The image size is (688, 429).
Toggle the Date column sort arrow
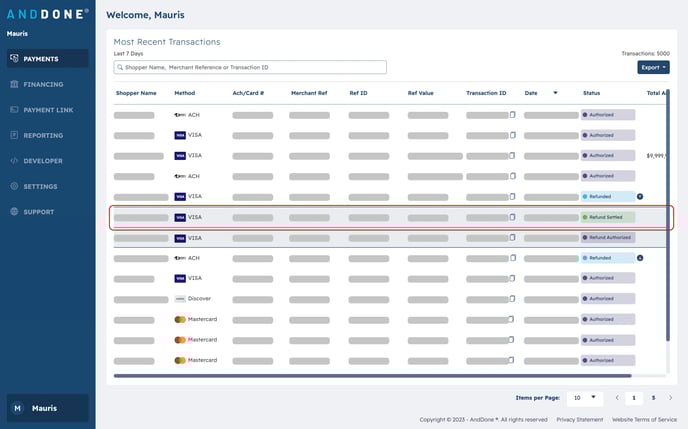[555, 93]
